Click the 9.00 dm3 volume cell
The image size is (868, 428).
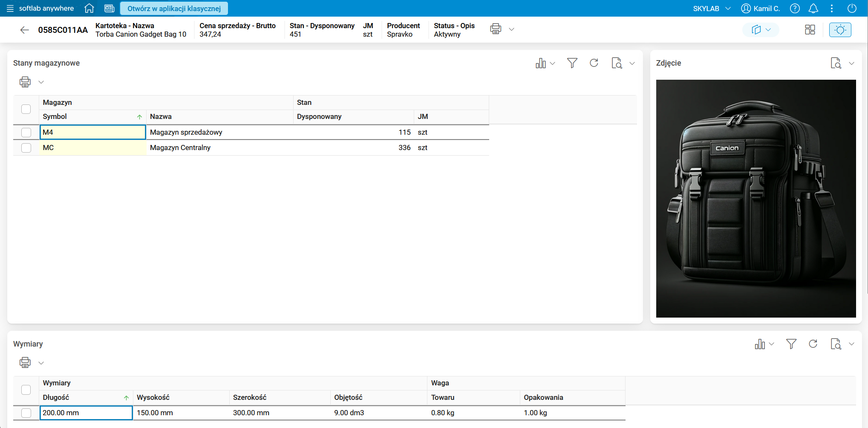379,413
